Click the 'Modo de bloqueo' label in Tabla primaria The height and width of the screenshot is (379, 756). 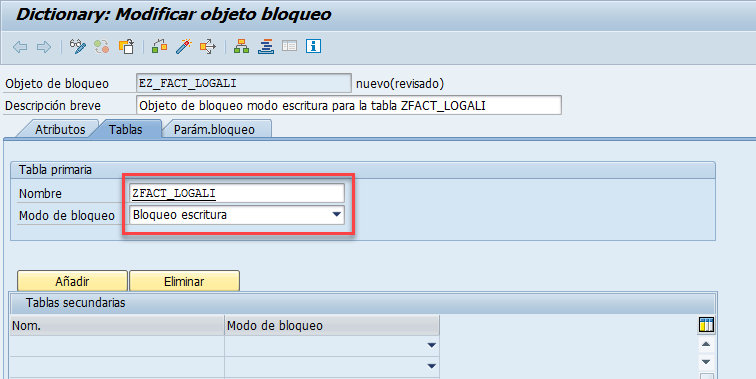point(67,216)
